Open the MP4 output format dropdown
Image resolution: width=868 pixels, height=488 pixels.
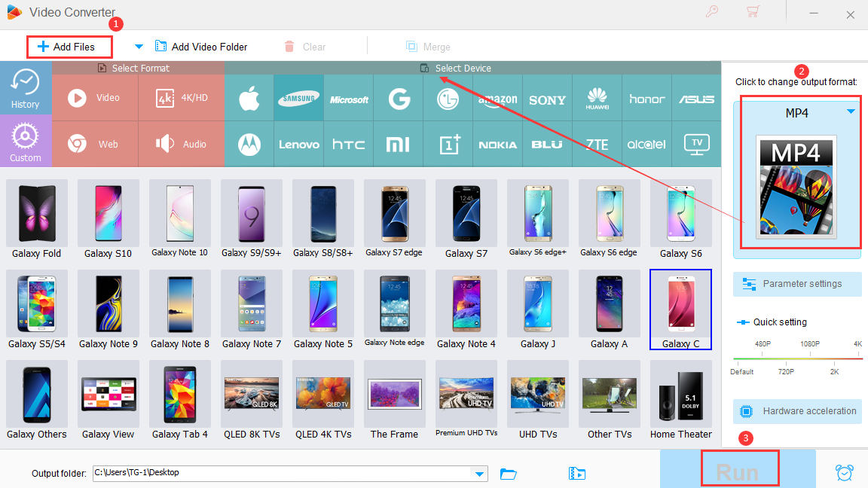pos(851,111)
